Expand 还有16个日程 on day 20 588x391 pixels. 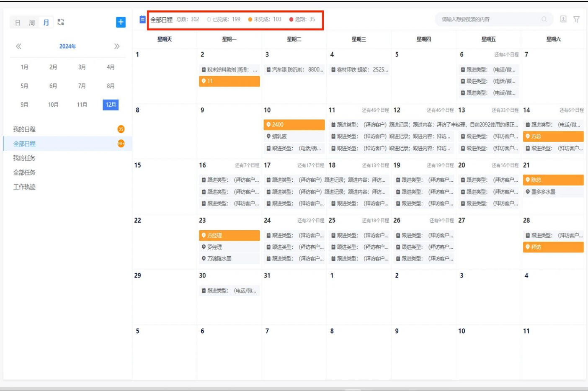505,165
